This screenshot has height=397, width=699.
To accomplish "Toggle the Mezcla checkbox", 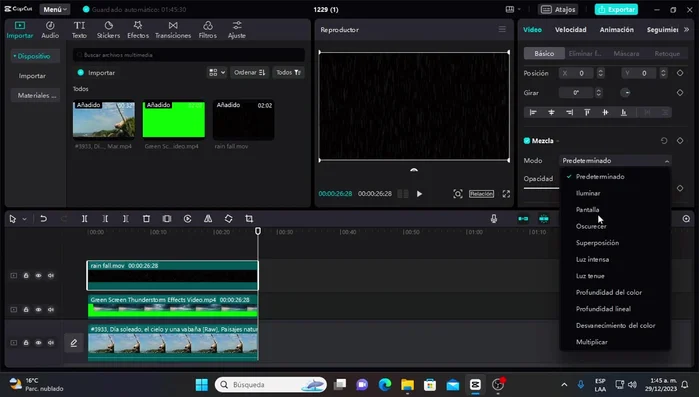I will click(x=527, y=141).
